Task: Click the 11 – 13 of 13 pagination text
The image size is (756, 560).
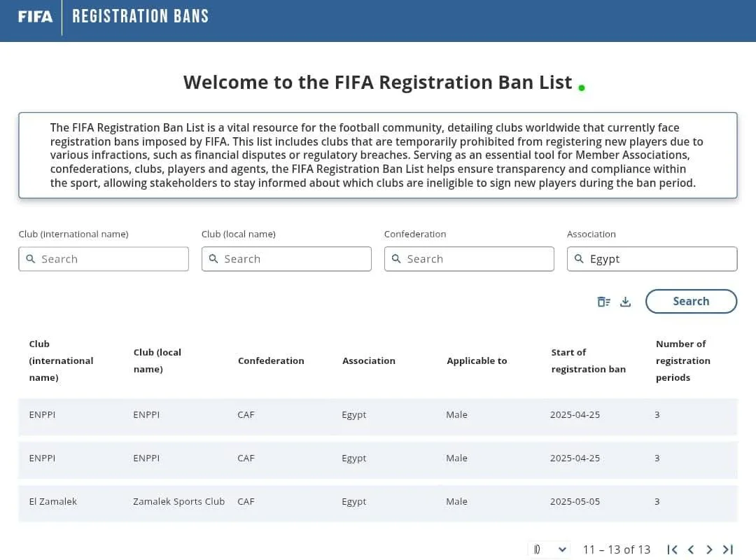Action: coord(617,549)
